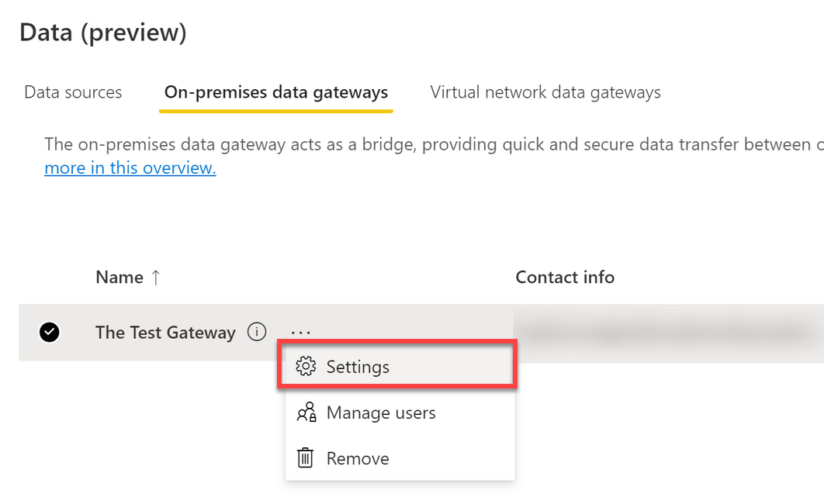The height and width of the screenshot is (504, 824).
Task: Click the trash can icon beside Remove
Action: 305,457
